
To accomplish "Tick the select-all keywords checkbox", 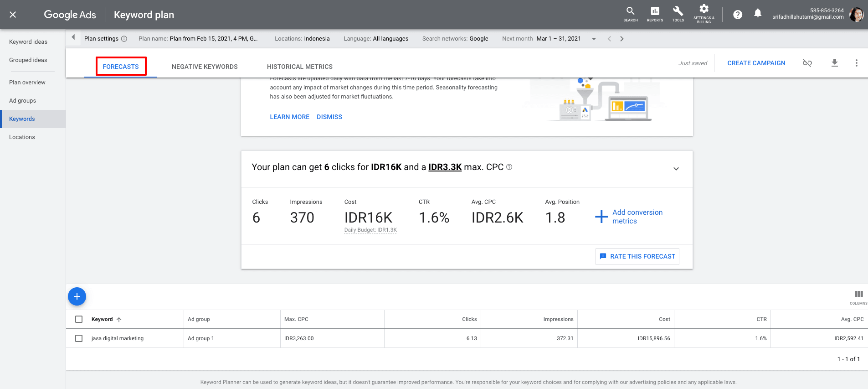I will coord(79,319).
